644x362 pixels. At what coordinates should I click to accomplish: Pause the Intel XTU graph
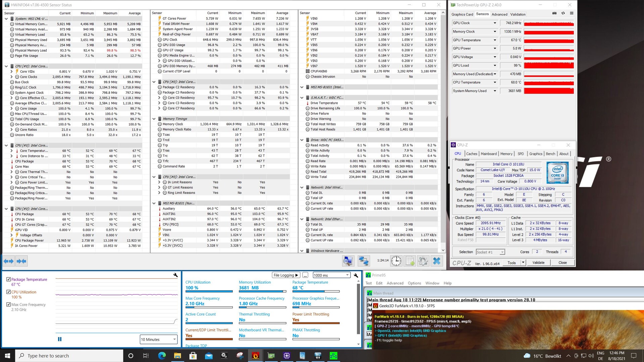60,339
